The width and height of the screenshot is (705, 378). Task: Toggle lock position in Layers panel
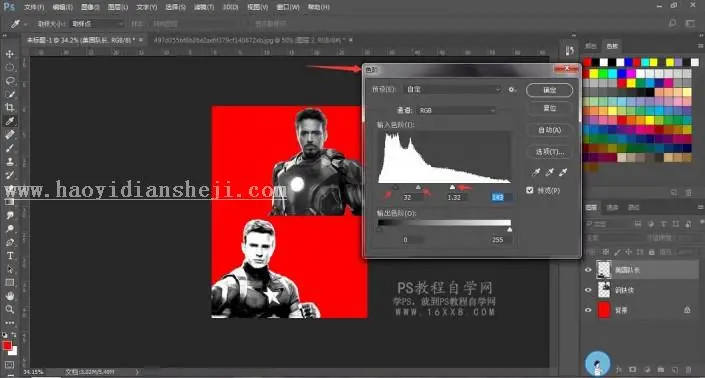click(x=628, y=252)
